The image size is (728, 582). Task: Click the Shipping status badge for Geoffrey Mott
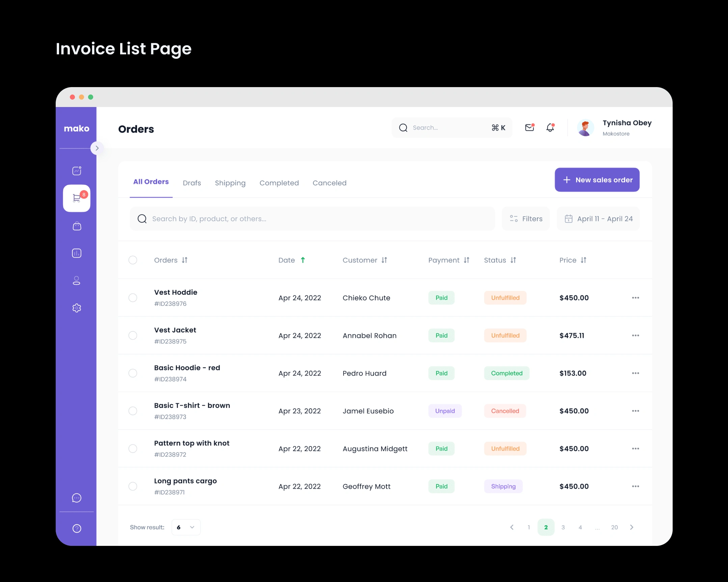(504, 486)
